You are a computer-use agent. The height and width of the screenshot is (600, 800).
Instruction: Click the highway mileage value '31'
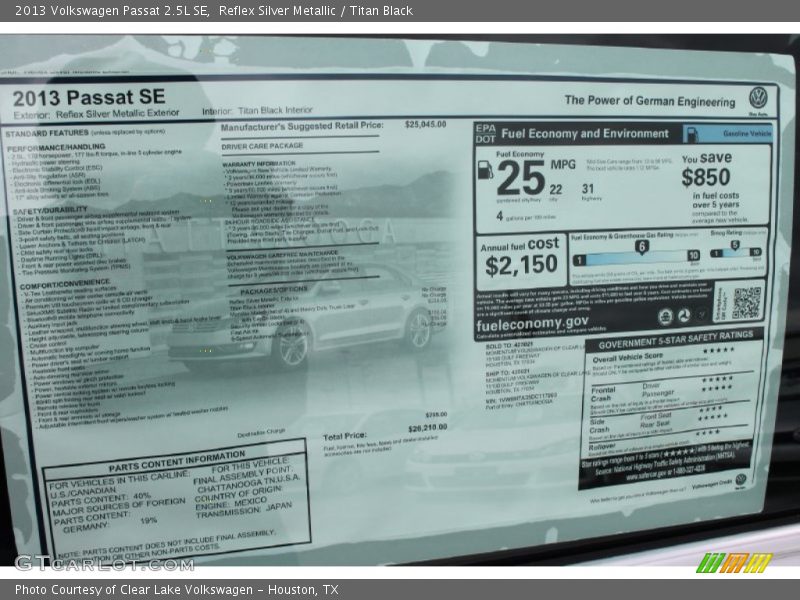coord(588,189)
